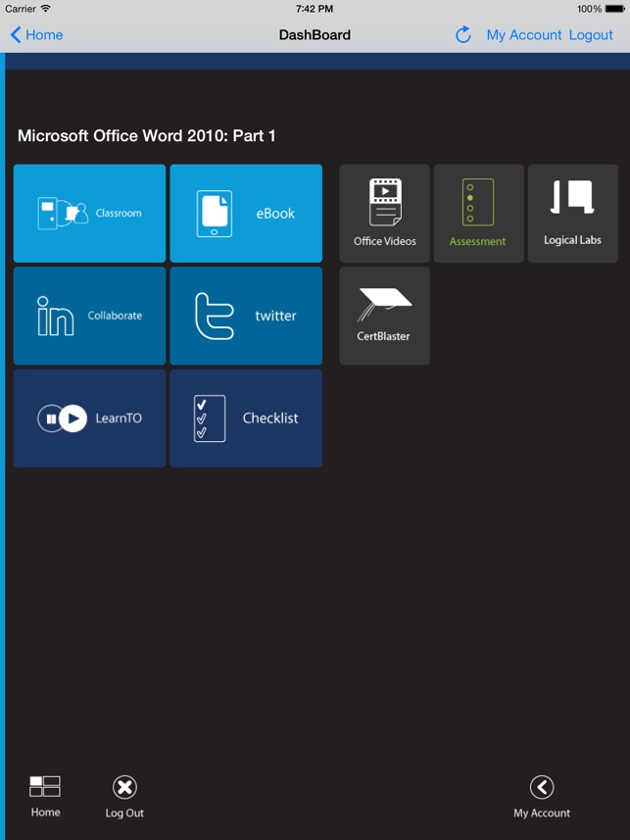Image resolution: width=630 pixels, height=840 pixels.
Task: Tap the Wi-Fi indicator in status bar
Action: 45,9
